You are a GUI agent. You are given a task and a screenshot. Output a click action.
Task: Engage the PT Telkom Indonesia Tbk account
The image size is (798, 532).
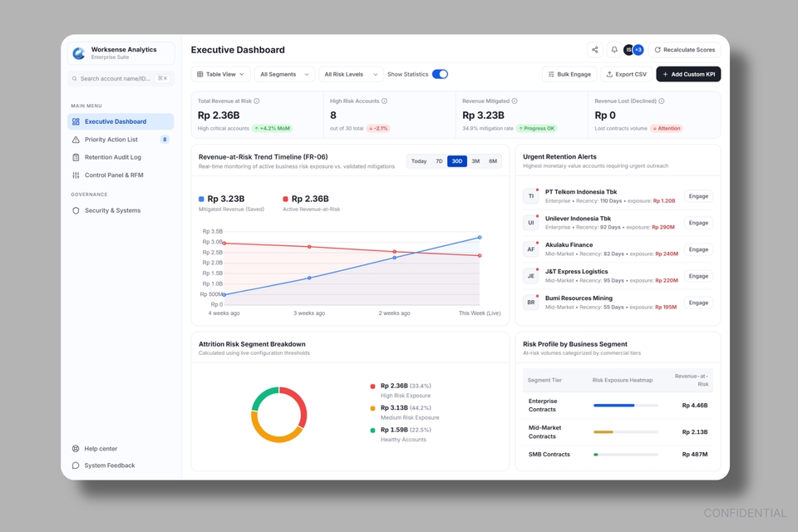point(698,196)
